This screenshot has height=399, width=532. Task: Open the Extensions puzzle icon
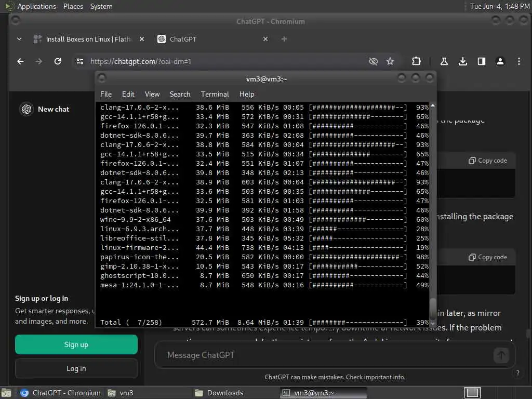416,61
